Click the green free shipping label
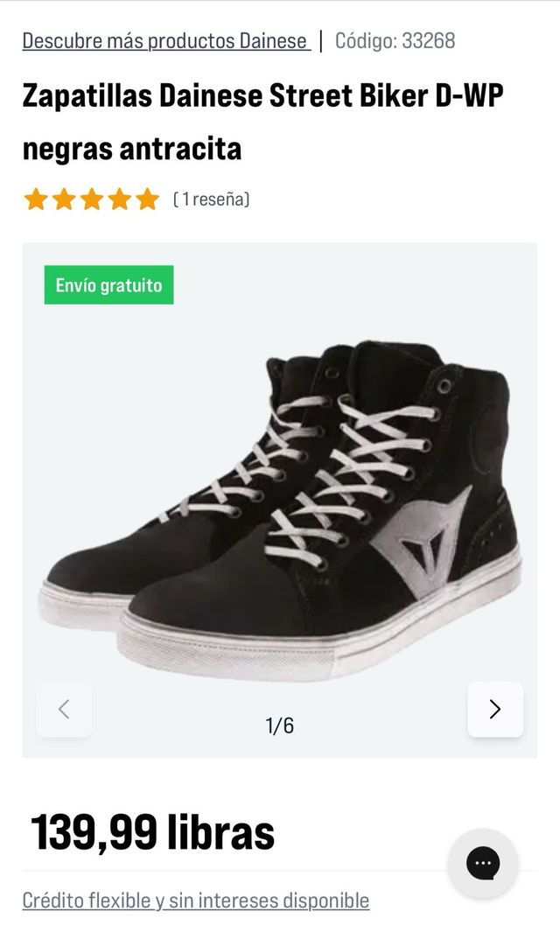560x925 pixels. (109, 284)
